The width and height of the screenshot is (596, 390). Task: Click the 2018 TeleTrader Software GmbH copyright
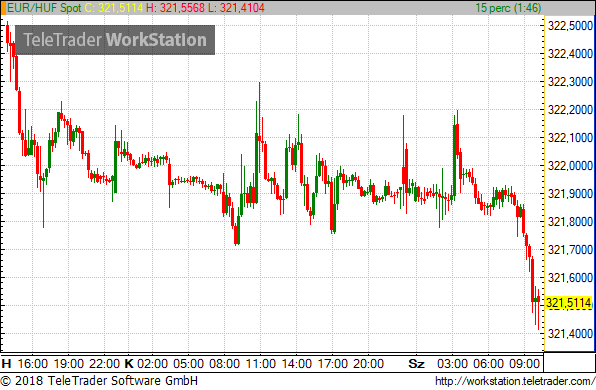(x=99, y=380)
